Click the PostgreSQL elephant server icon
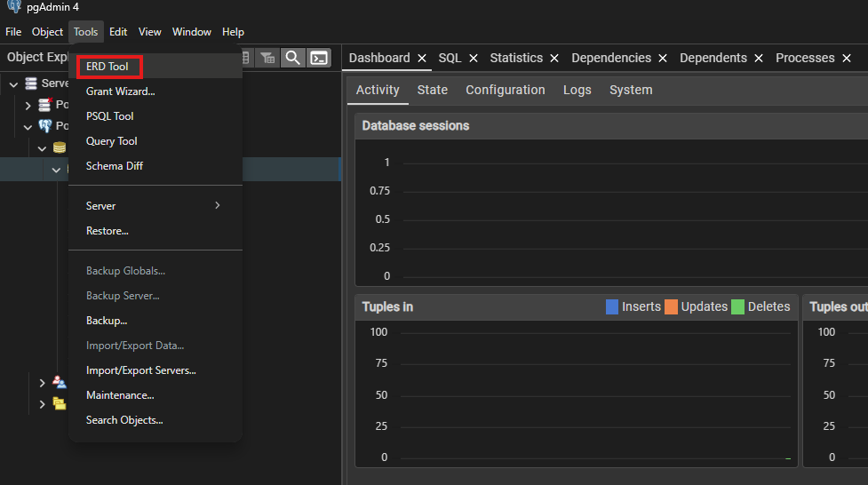 click(45, 126)
